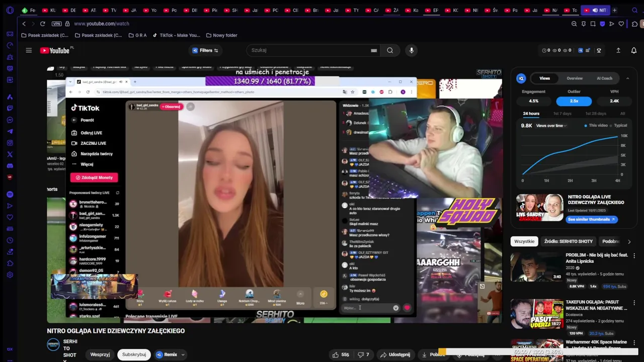The height and width of the screenshot is (362, 644).
Task: Select the Outlier 2.5x metric pill
Action: click(574, 101)
